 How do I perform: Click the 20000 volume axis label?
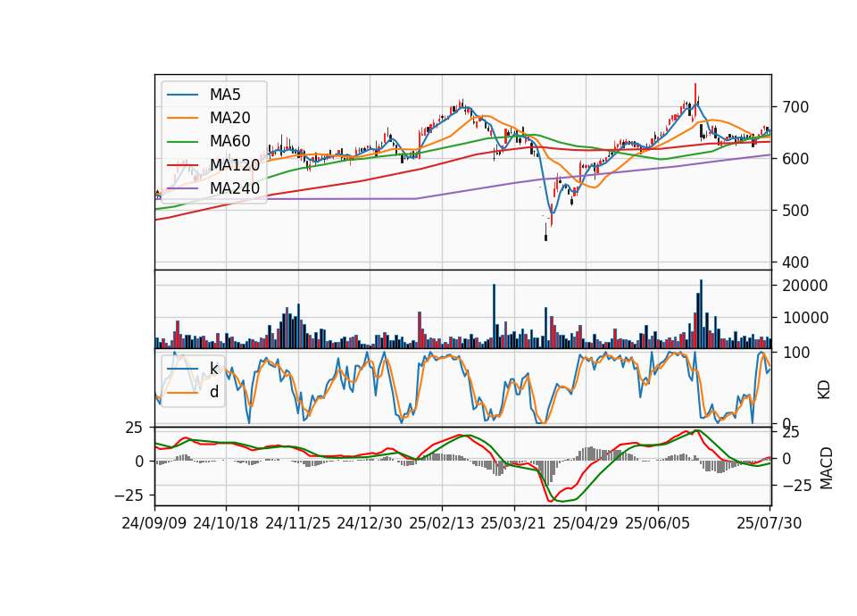805,286
